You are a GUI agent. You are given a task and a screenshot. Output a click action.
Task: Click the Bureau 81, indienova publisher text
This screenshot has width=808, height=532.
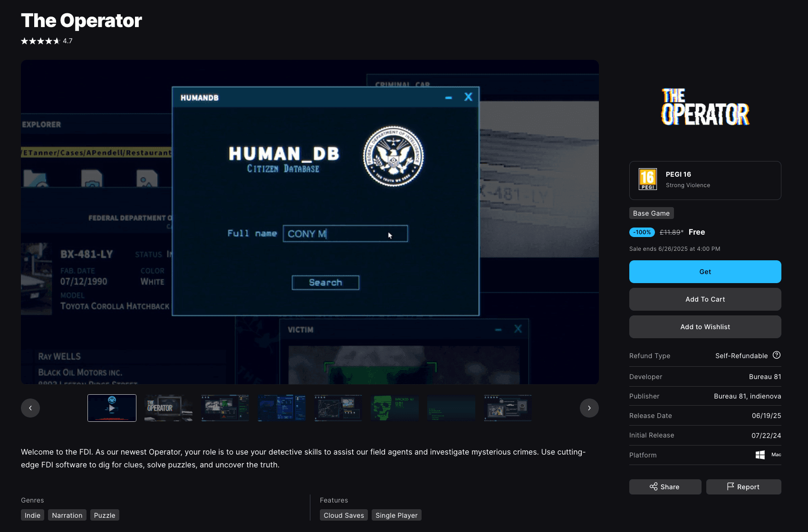point(747,396)
